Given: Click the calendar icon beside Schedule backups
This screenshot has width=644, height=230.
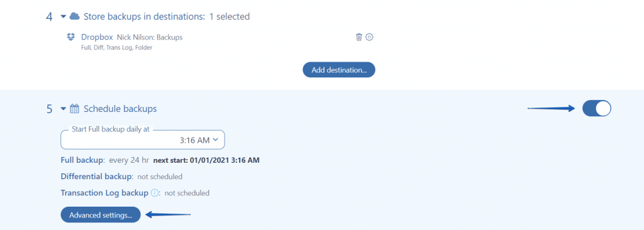Looking at the screenshot, I should [74, 109].
